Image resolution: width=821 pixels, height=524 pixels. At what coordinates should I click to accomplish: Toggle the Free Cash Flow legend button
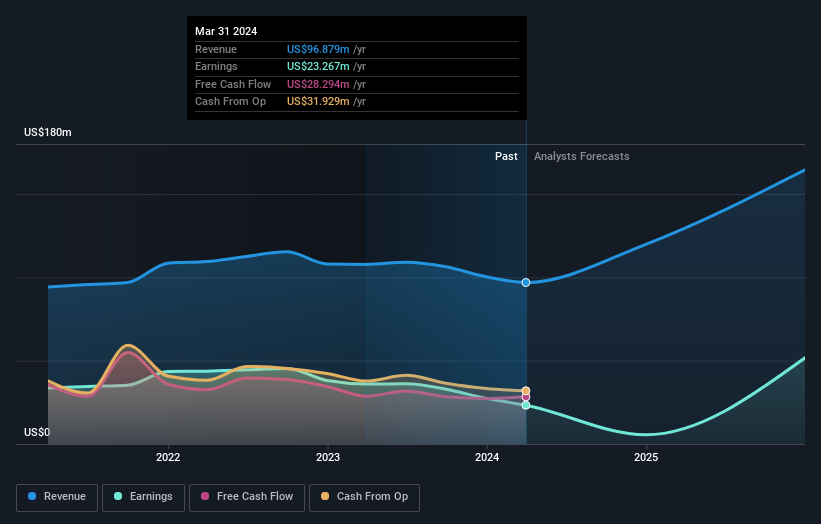247,497
